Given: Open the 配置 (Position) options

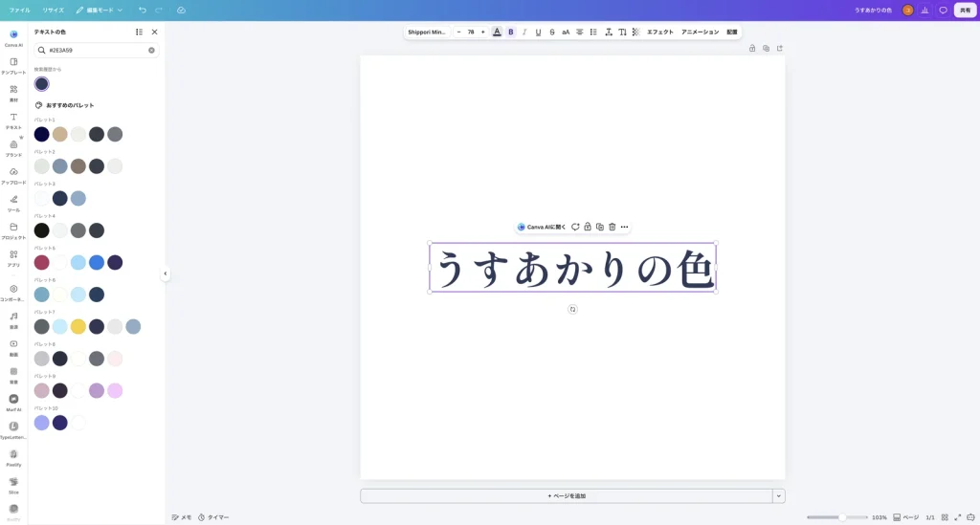Looking at the screenshot, I should tap(732, 32).
